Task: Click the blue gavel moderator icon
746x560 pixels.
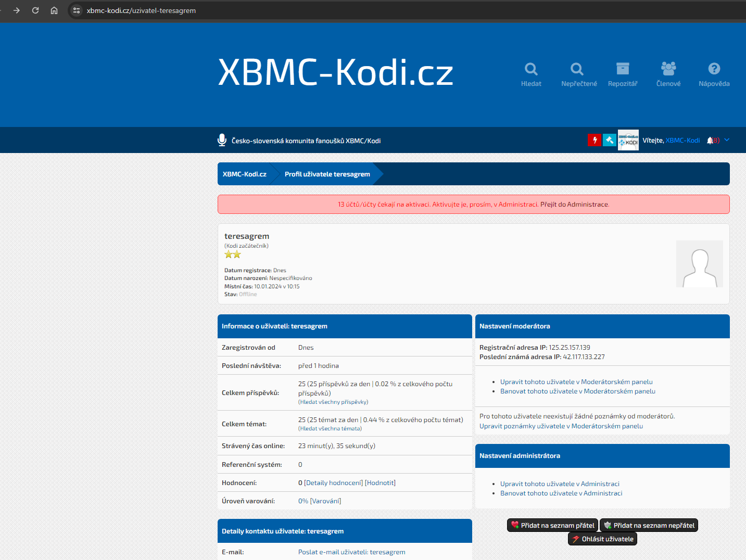Action: 610,140
